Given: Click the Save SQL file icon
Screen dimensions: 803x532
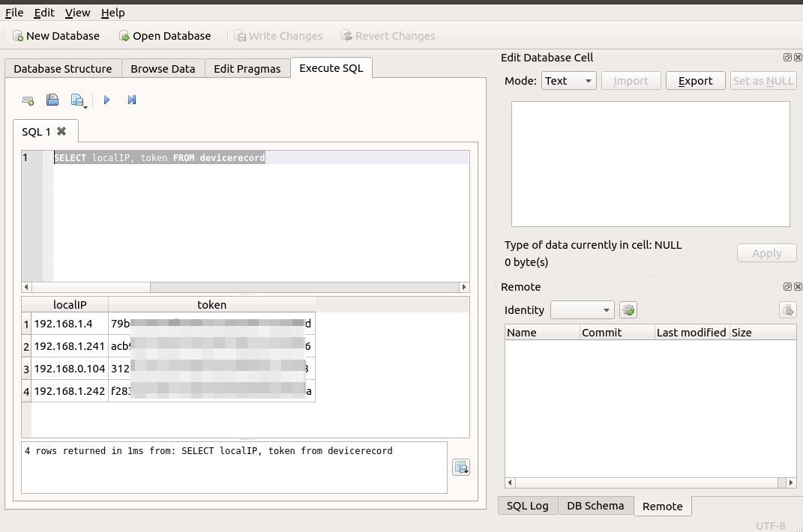Looking at the screenshot, I should (x=78, y=100).
